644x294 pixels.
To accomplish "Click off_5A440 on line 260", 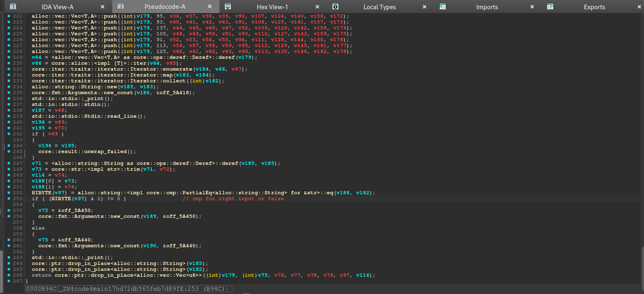I will point(75,240).
